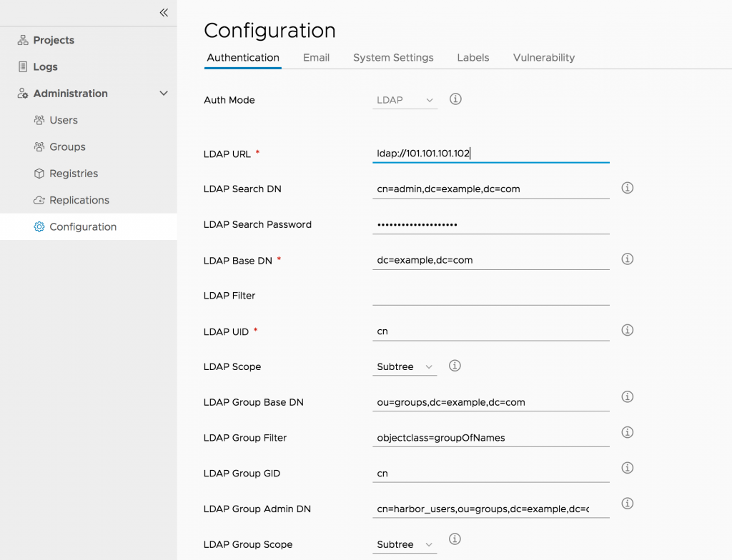
Task: Show info tooltip for Auth Mode
Action: point(455,99)
